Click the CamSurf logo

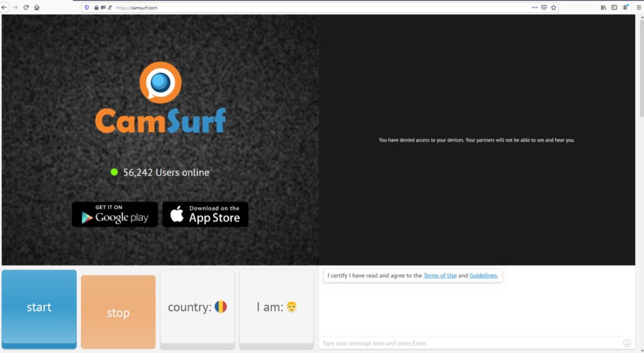(x=160, y=97)
